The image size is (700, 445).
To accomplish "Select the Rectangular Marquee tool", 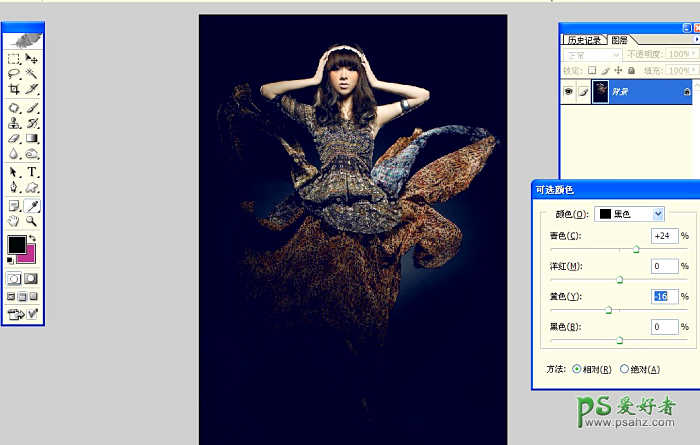I will [x=14, y=59].
